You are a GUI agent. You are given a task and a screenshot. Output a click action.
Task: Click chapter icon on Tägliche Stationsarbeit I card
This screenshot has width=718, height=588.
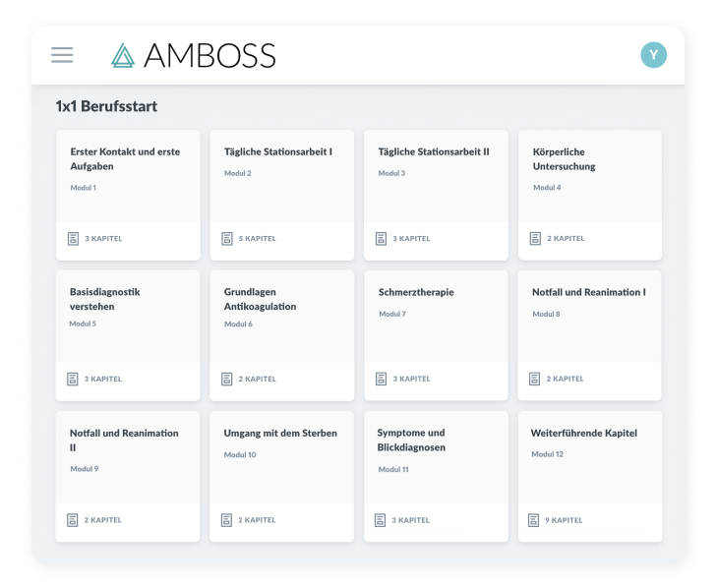tap(226, 239)
